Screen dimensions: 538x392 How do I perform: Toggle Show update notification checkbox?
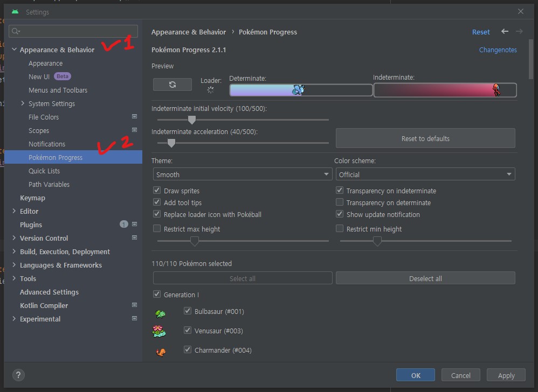(339, 214)
